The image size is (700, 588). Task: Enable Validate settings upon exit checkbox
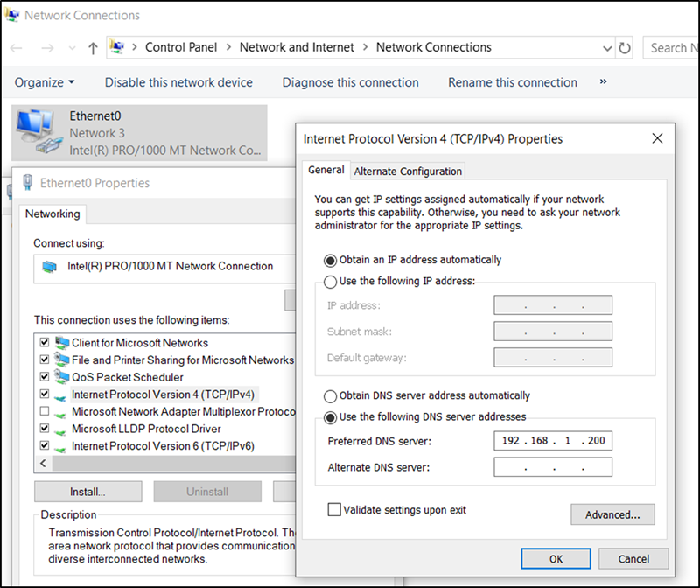click(334, 509)
